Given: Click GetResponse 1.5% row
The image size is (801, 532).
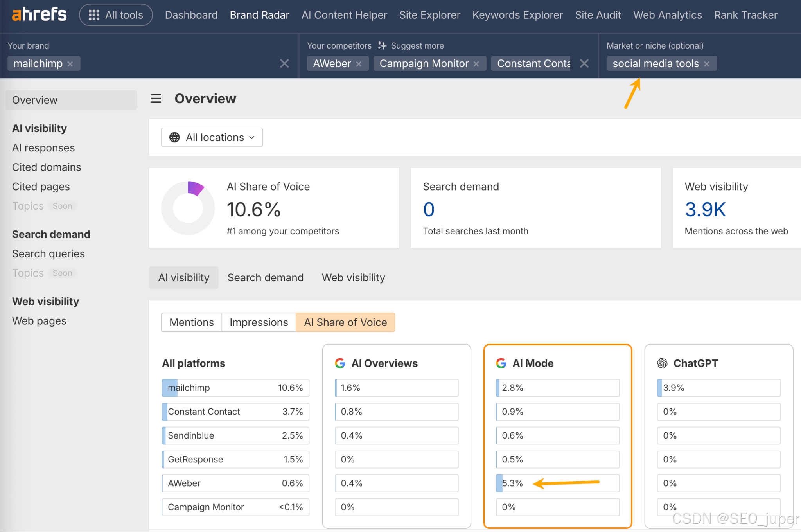Looking at the screenshot, I should point(235,460).
